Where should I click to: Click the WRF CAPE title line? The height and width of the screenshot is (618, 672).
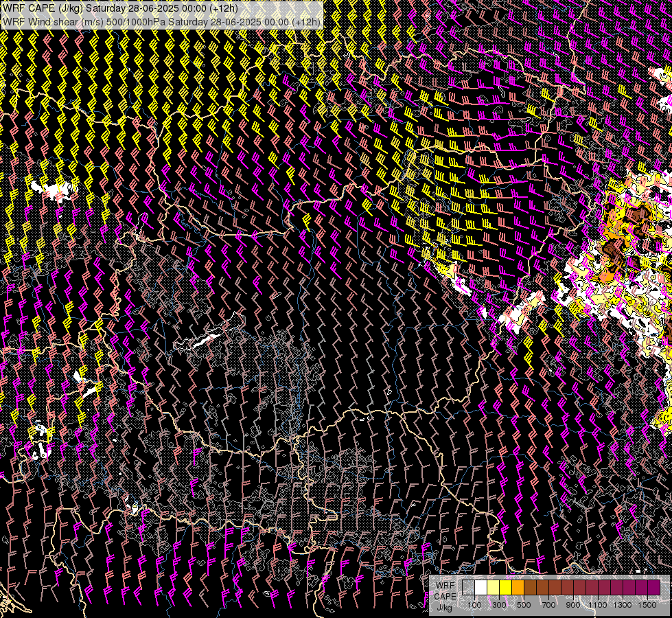[120, 8]
